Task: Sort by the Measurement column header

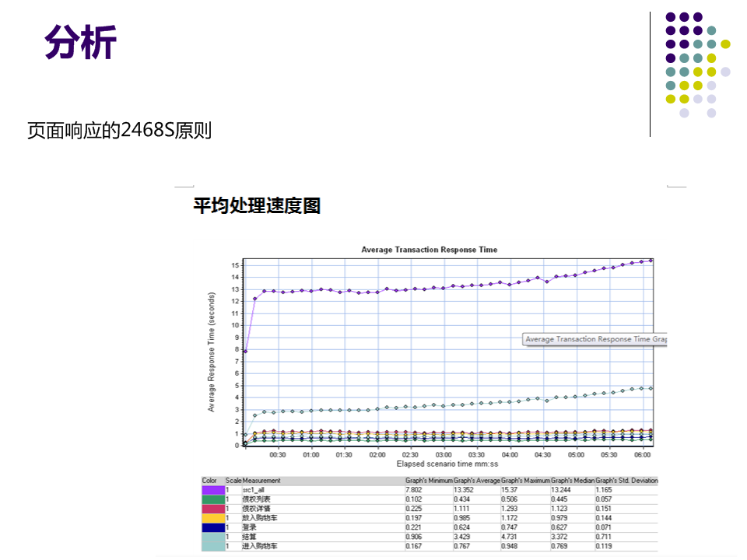Action: 261,481
